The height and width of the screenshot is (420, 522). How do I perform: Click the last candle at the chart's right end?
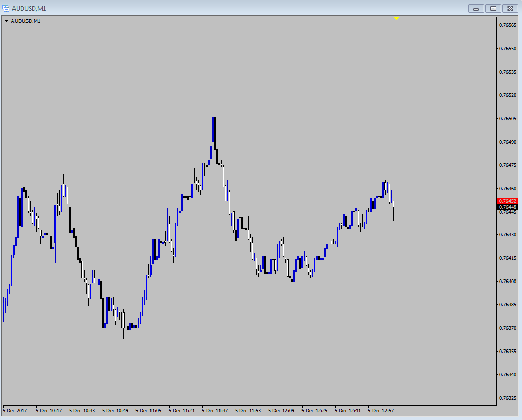394,204
